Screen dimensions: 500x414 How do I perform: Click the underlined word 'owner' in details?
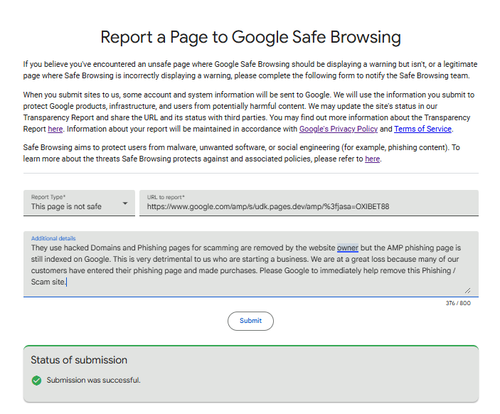348,248
